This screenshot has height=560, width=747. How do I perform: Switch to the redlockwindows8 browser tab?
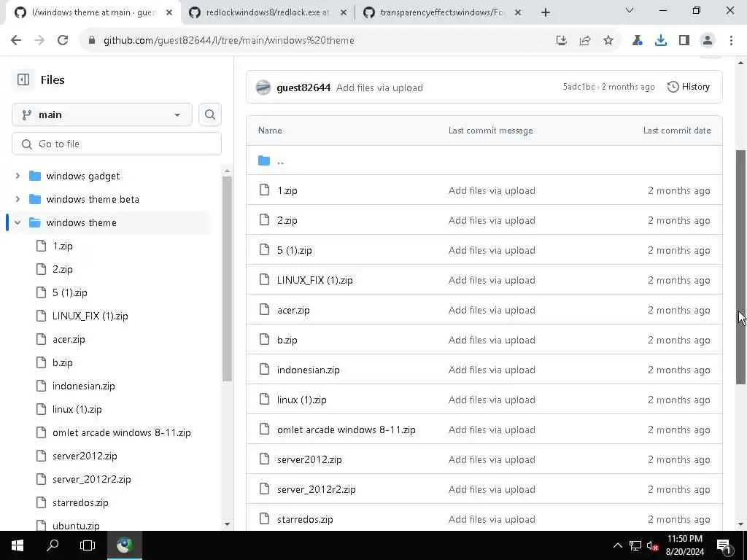268,12
